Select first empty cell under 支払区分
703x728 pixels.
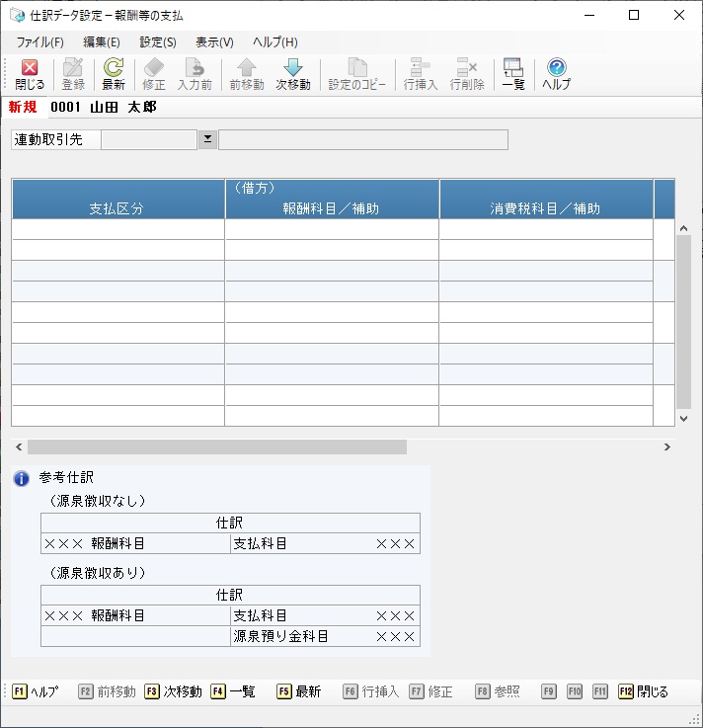pos(117,229)
